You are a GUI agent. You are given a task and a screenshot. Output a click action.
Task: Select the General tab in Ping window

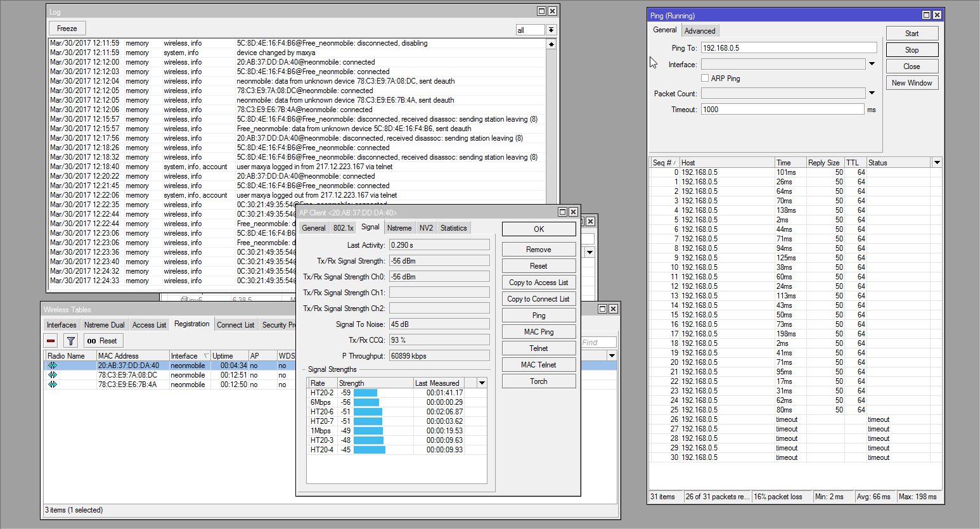tap(664, 30)
